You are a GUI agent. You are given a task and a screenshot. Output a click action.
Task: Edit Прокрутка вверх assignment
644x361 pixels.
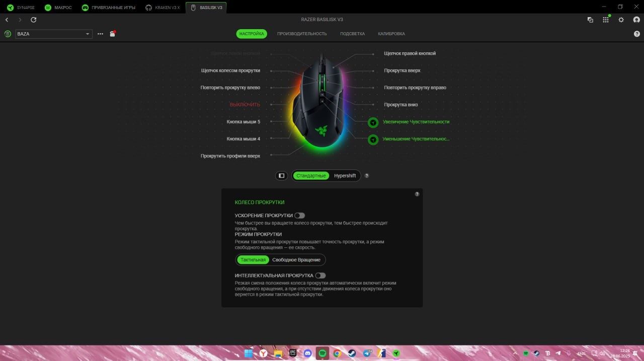pos(402,70)
